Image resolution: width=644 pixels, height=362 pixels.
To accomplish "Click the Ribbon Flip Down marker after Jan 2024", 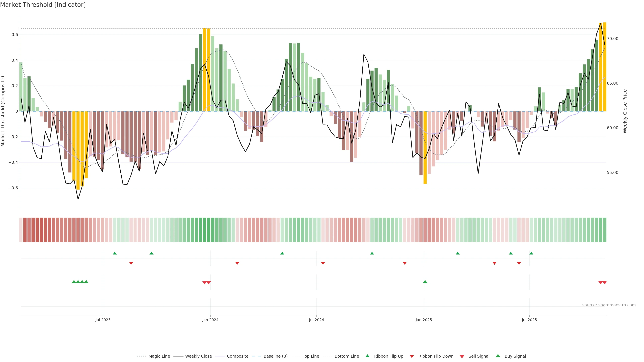I will point(237,263).
